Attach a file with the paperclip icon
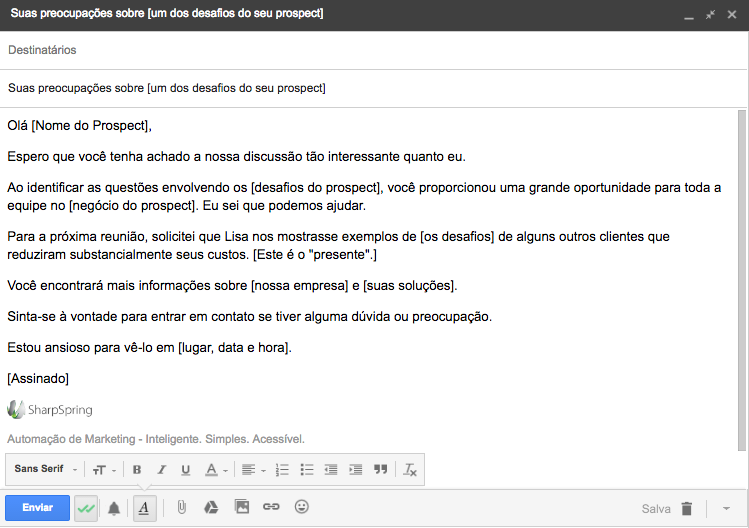Screen dimensions: 749x528 point(182,507)
